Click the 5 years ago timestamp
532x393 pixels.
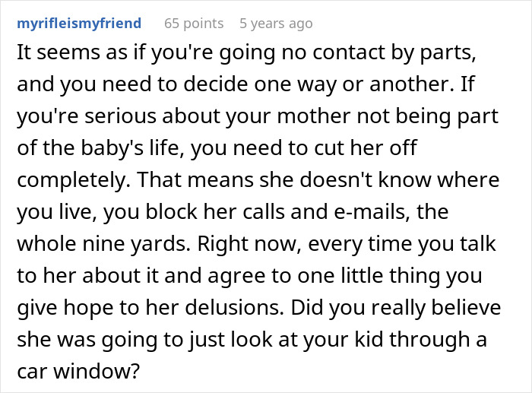coord(276,23)
